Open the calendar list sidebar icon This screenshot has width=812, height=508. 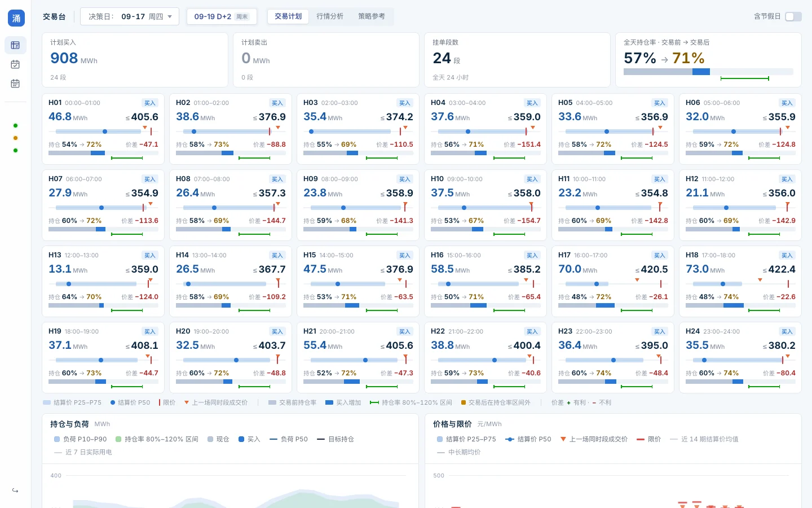coord(15,84)
